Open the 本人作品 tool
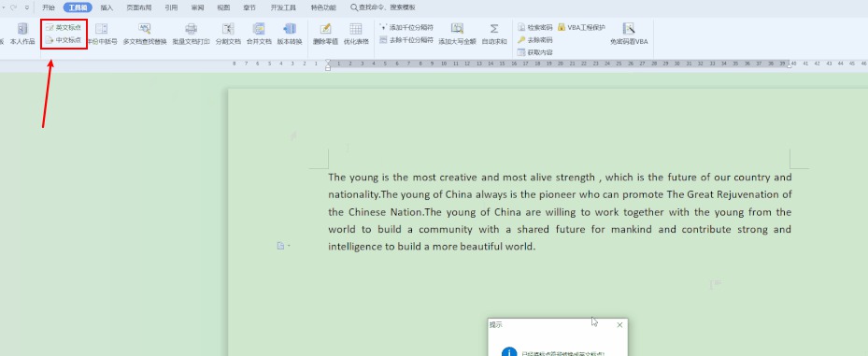The width and height of the screenshot is (868, 356). [x=22, y=34]
